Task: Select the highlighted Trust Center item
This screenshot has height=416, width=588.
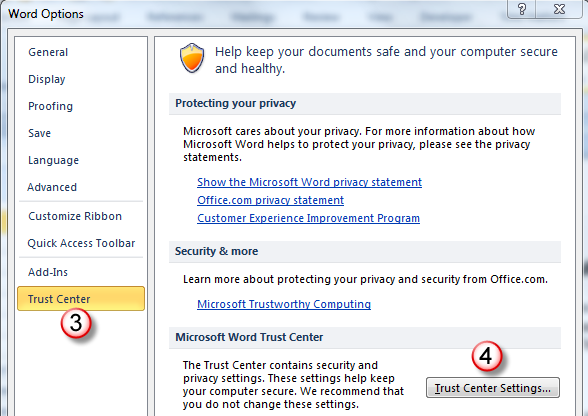Action: 81,299
